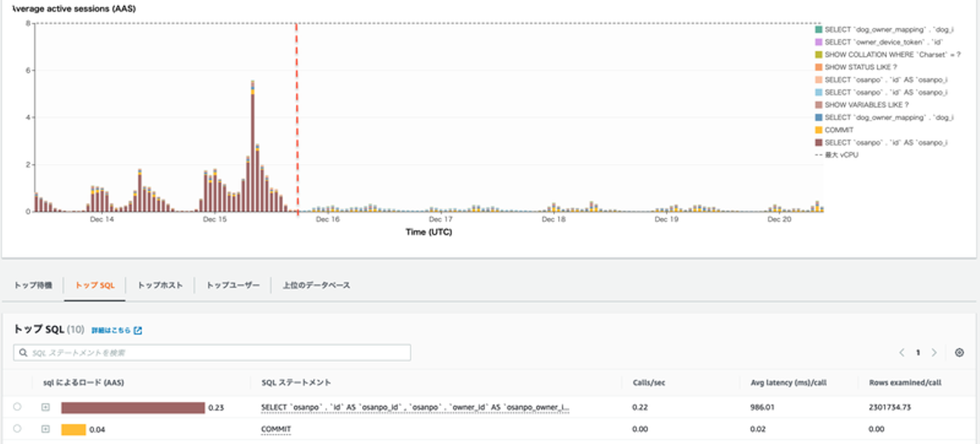Select the radio button for the COMMIT row
The image size is (980, 444).
point(17,429)
